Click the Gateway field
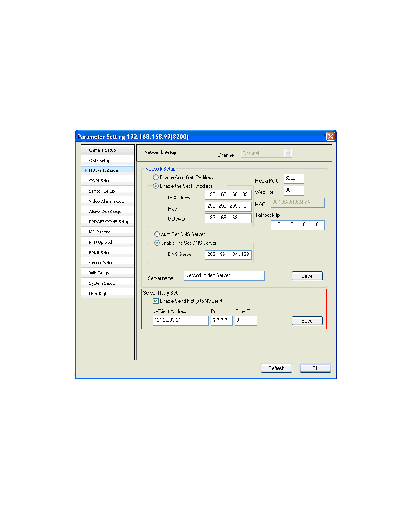 tap(228, 218)
